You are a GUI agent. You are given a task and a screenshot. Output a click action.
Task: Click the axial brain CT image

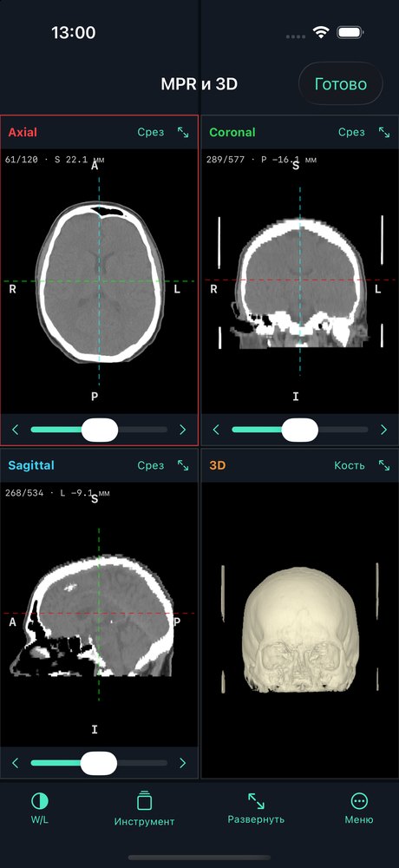click(x=100, y=282)
